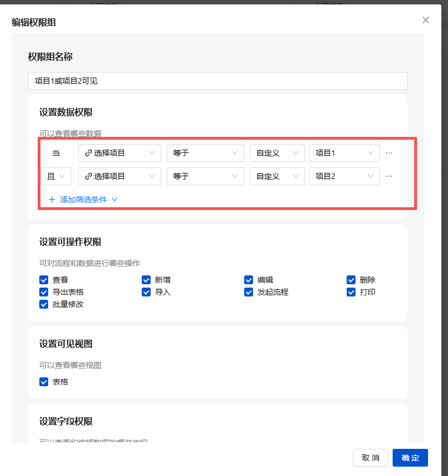Screen dimensions: 448x476
Task: Open the ellipsis menu on the 项目2 condition row
Action: (x=389, y=176)
